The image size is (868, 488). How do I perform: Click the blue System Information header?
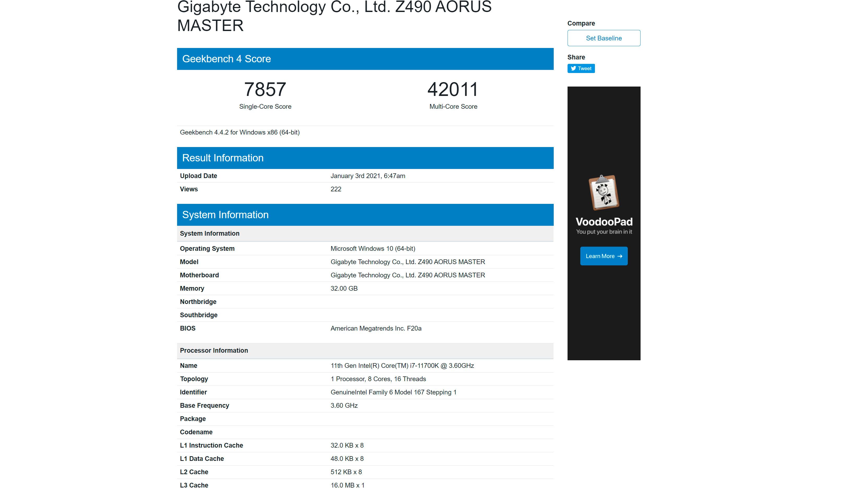(365, 215)
